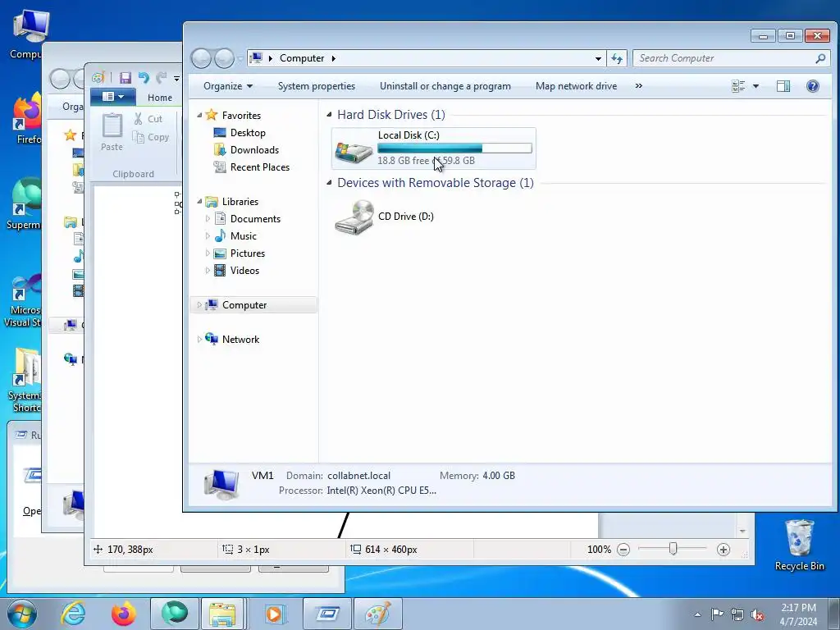This screenshot has width=840, height=630.
Task: Open Local Disk (C:) drive
Action: [433, 148]
